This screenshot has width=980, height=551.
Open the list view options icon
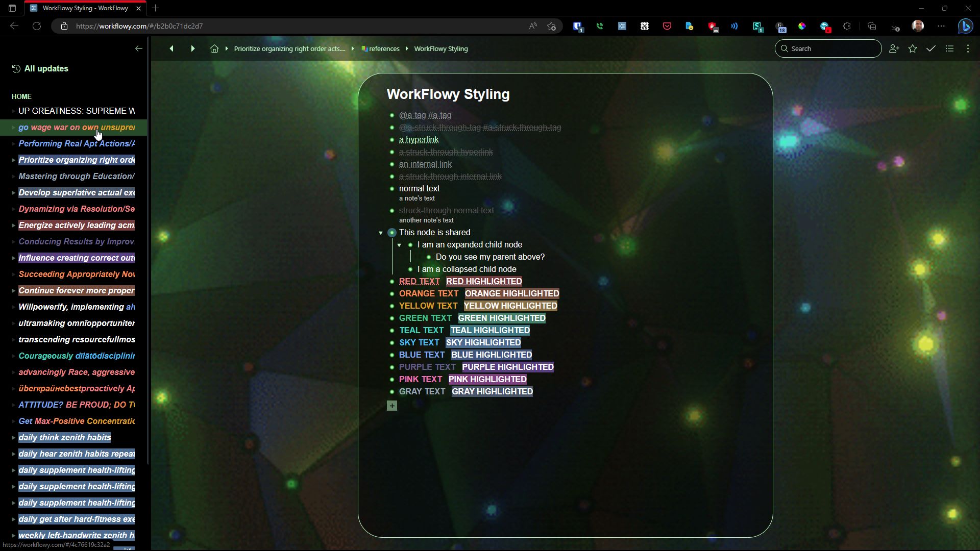[949, 48]
